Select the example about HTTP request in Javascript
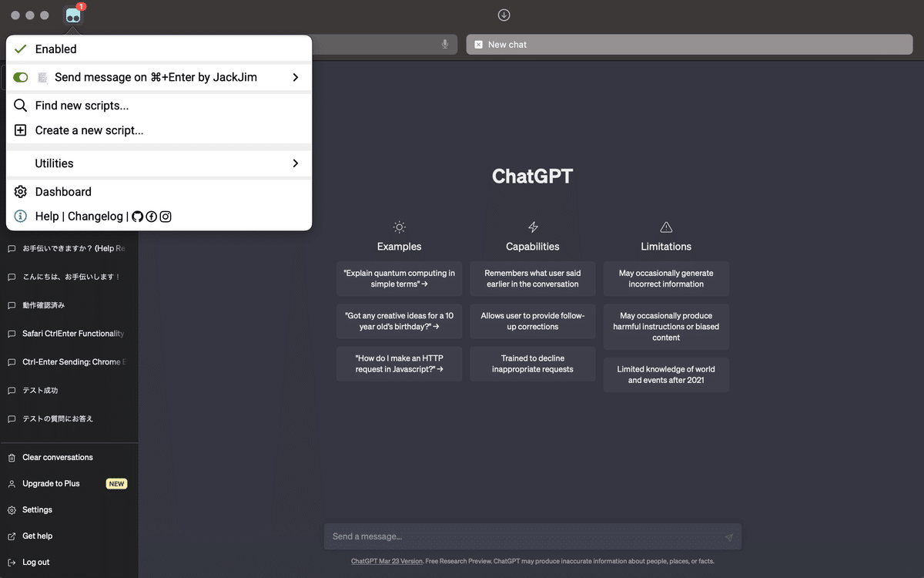This screenshot has height=578, width=924. pos(399,364)
